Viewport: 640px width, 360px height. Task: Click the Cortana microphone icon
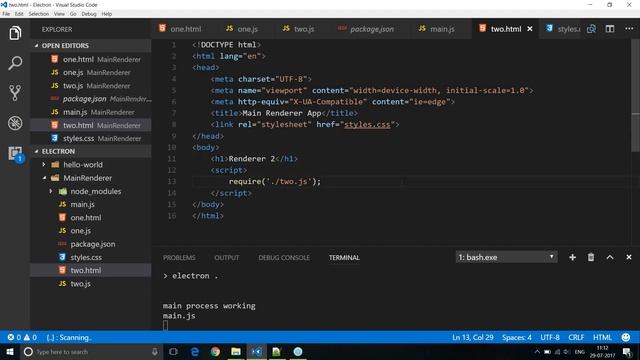pyautogui.click(x=155, y=352)
